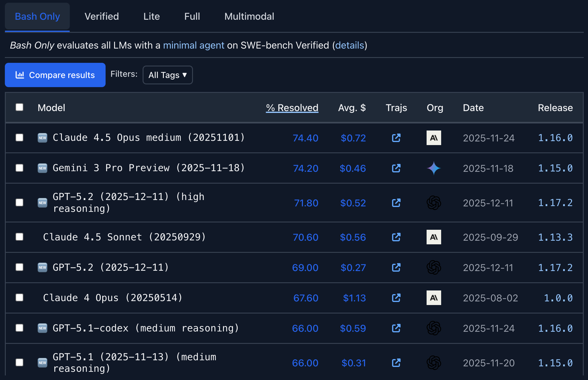Screen dimensions: 588x380
Task: Click the Compare results button
Action: [55, 75]
